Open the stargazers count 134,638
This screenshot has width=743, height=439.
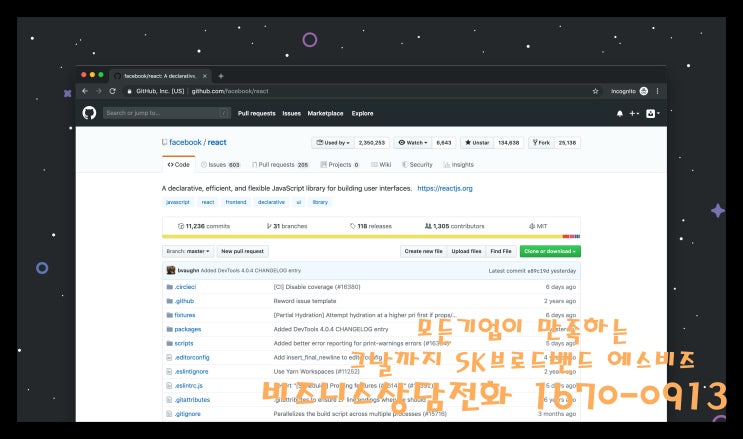click(508, 143)
